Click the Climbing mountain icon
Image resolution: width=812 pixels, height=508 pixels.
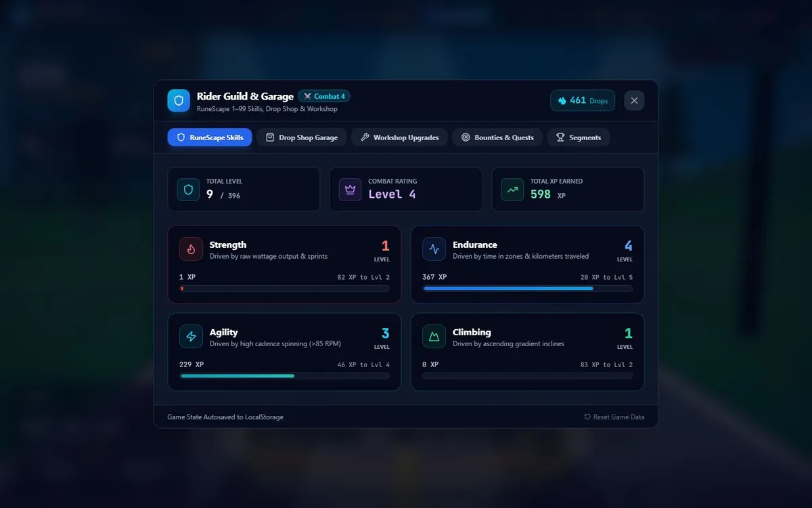pyautogui.click(x=434, y=337)
